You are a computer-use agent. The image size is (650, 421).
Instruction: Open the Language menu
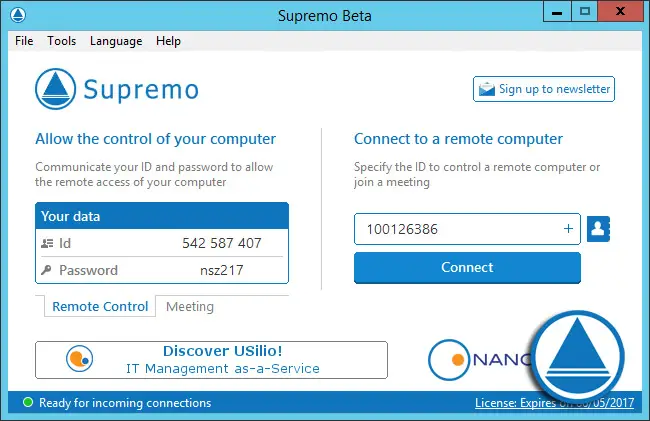(116, 41)
